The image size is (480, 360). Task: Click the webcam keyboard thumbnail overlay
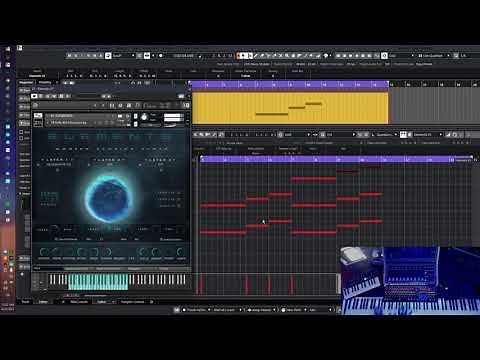(x=410, y=281)
